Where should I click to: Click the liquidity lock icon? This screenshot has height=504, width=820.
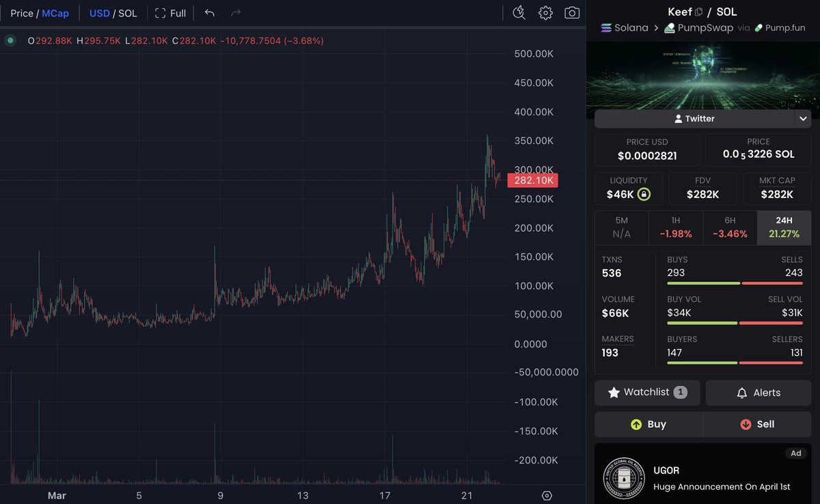tap(643, 195)
